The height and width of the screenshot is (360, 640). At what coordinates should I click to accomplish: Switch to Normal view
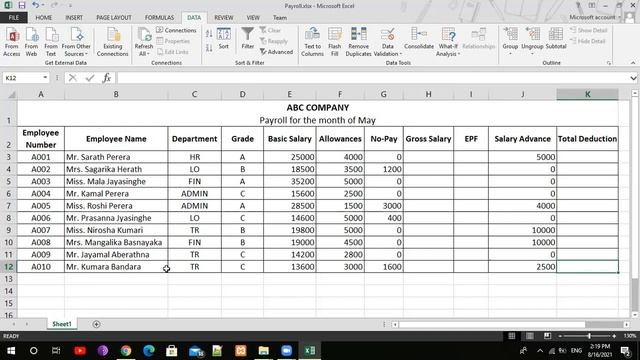pyautogui.click(x=511, y=336)
